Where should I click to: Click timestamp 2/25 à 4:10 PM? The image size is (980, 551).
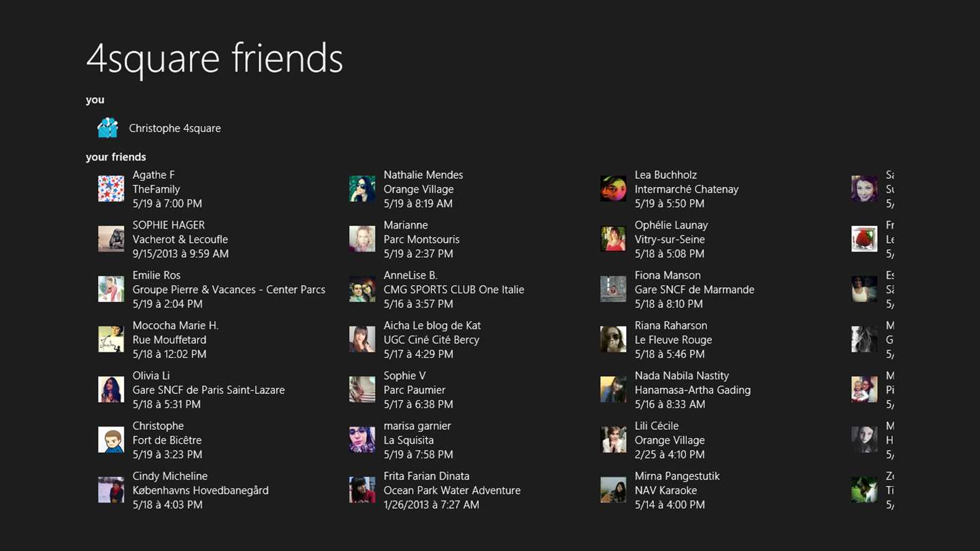point(670,454)
